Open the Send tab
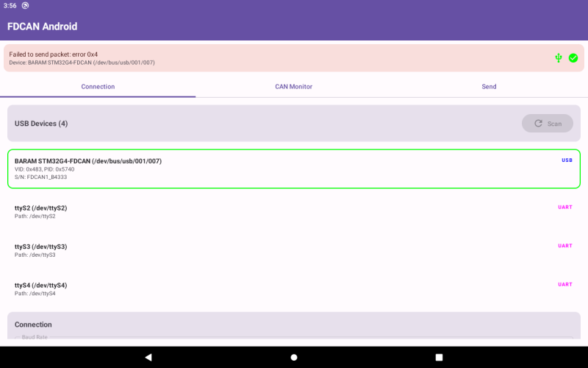 [x=489, y=86]
